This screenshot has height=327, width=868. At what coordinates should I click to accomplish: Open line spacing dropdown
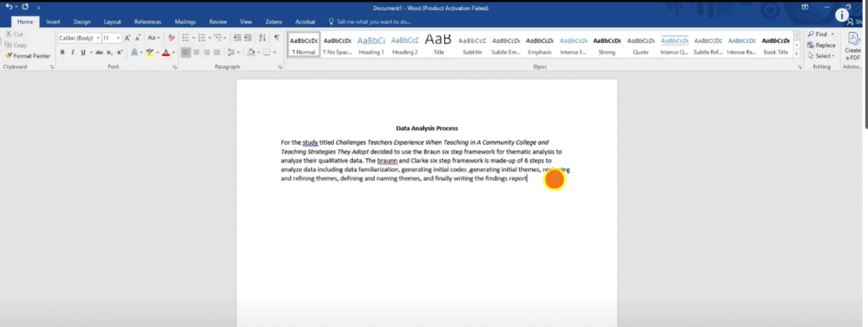click(234, 53)
